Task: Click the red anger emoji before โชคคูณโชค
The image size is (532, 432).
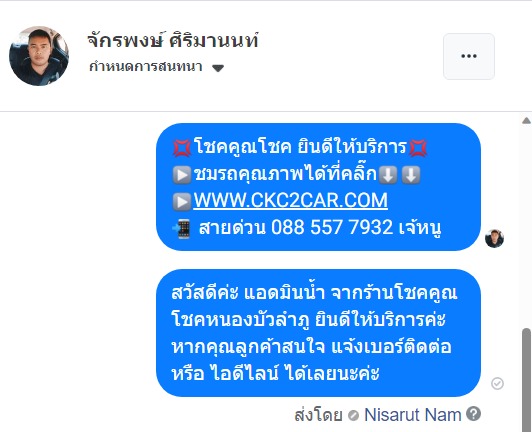Action: pos(182,148)
